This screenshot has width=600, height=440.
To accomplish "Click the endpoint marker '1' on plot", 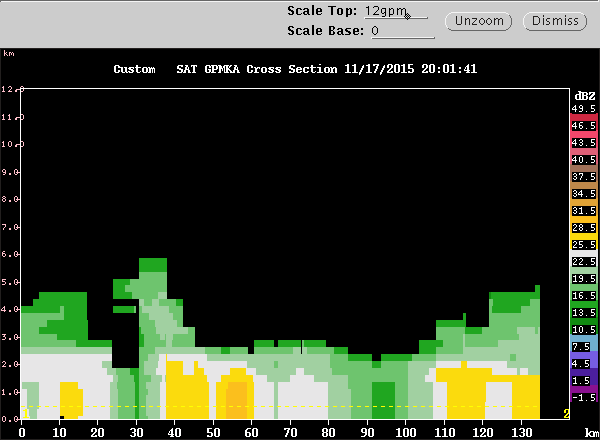I will tap(25, 413).
